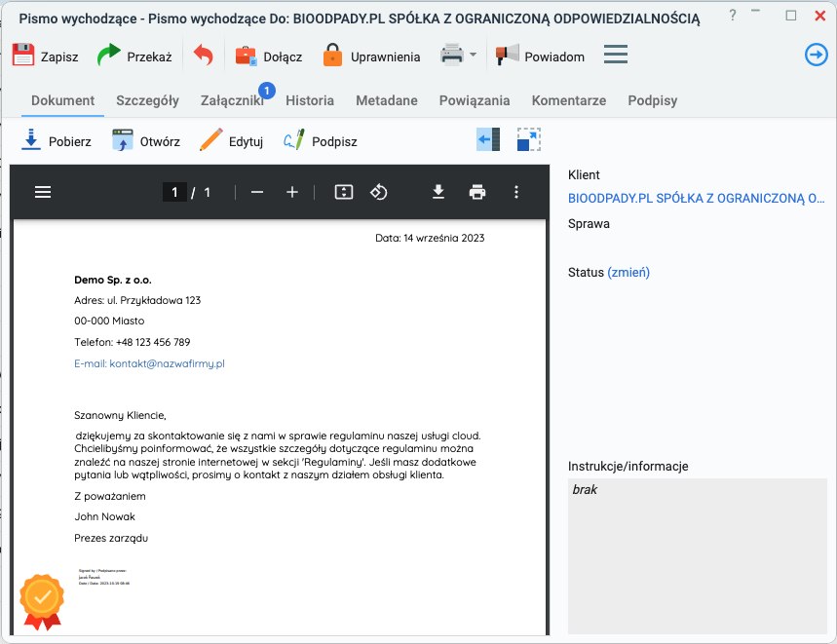The image size is (837, 644).
Task: Click the signature stamp text in document
Action: 104,578
